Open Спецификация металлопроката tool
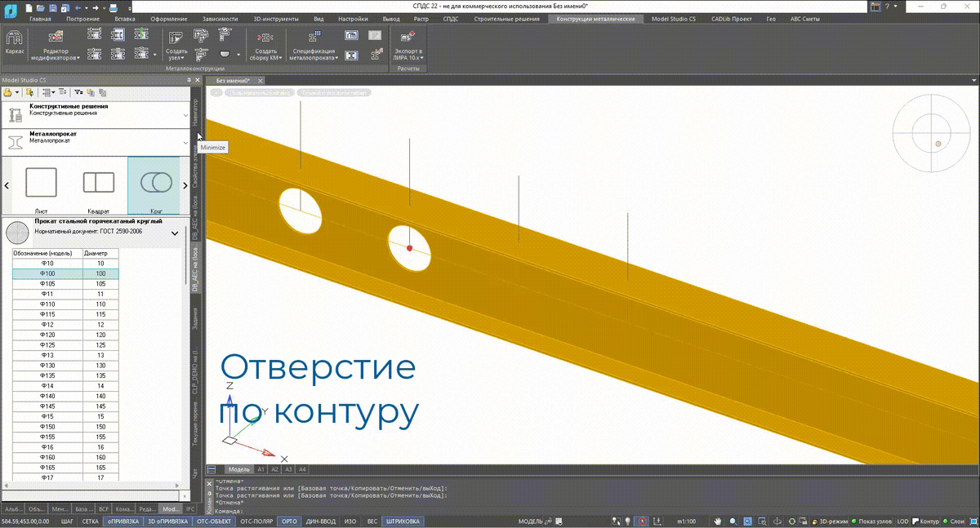 click(313, 46)
